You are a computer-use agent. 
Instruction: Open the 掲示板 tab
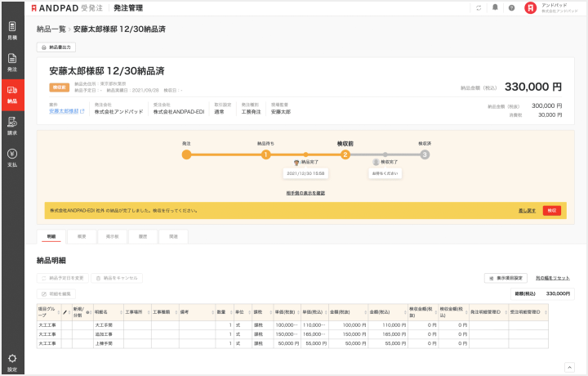point(112,235)
